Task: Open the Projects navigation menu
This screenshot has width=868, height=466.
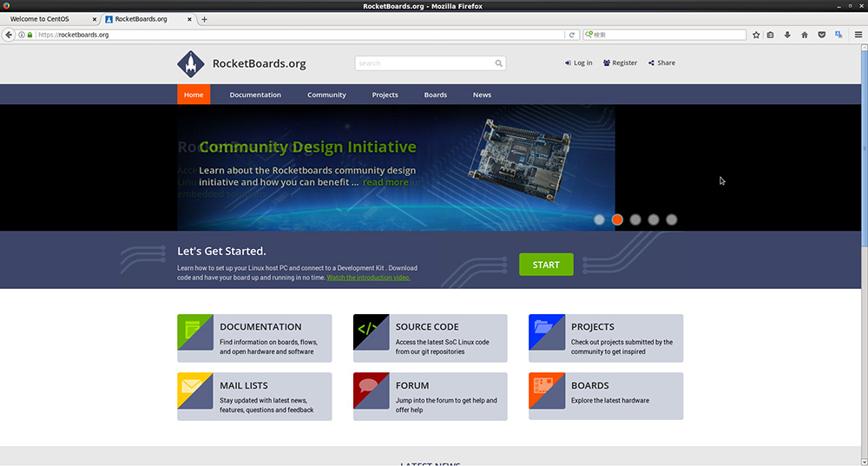Action: pyautogui.click(x=385, y=95)
